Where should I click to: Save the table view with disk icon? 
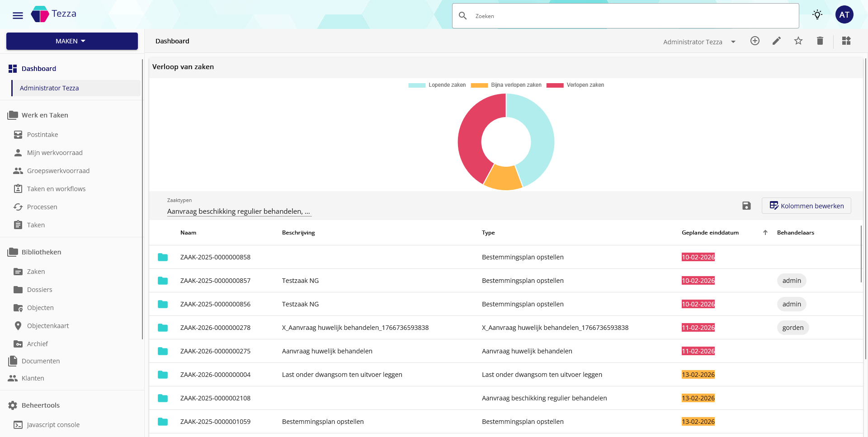pos(746,206)
